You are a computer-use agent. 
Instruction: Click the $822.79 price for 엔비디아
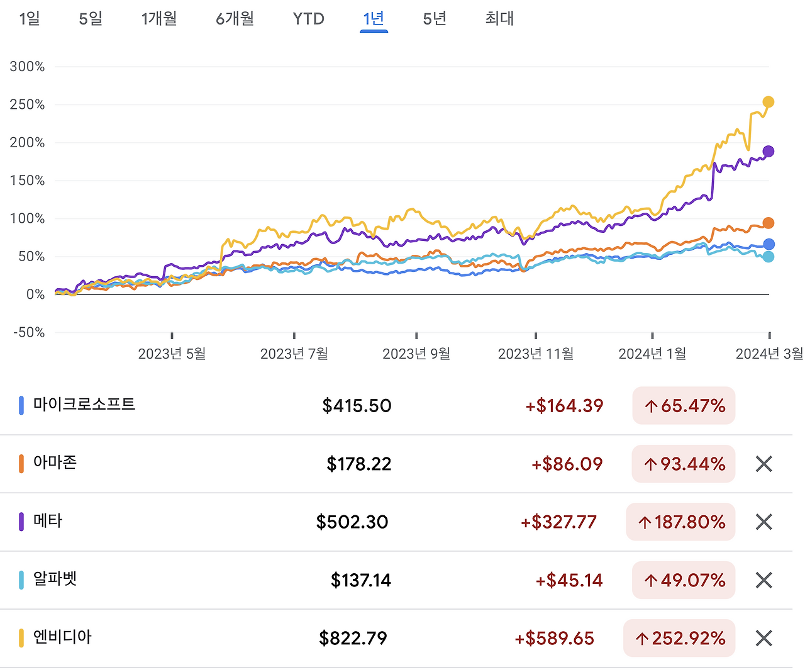point(353,639)
